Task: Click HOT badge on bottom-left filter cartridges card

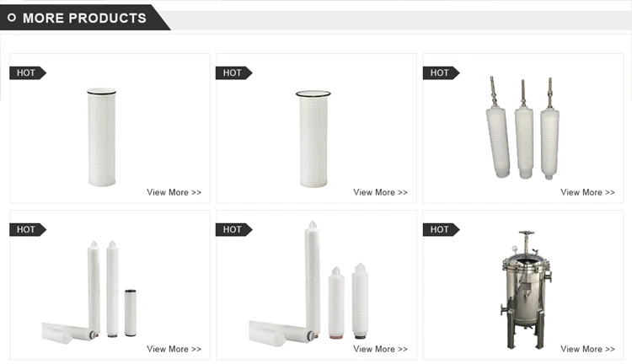Action: (x=28, y=230)
